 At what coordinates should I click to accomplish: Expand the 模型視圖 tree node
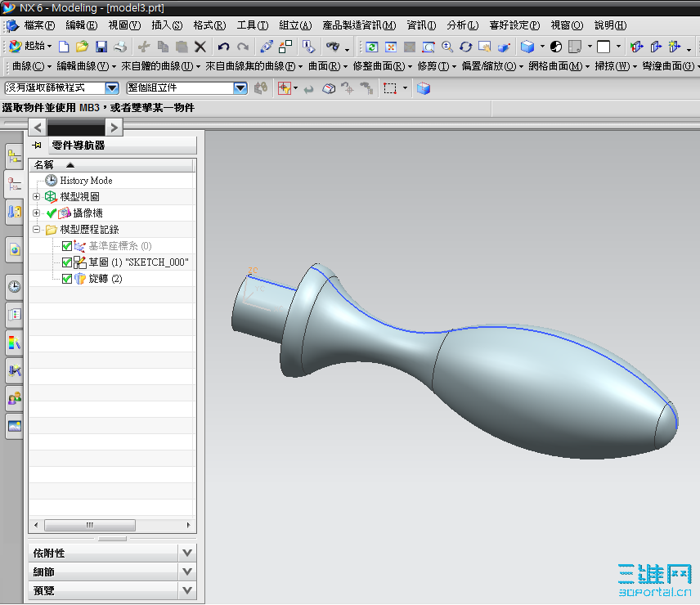pos(37,197)
